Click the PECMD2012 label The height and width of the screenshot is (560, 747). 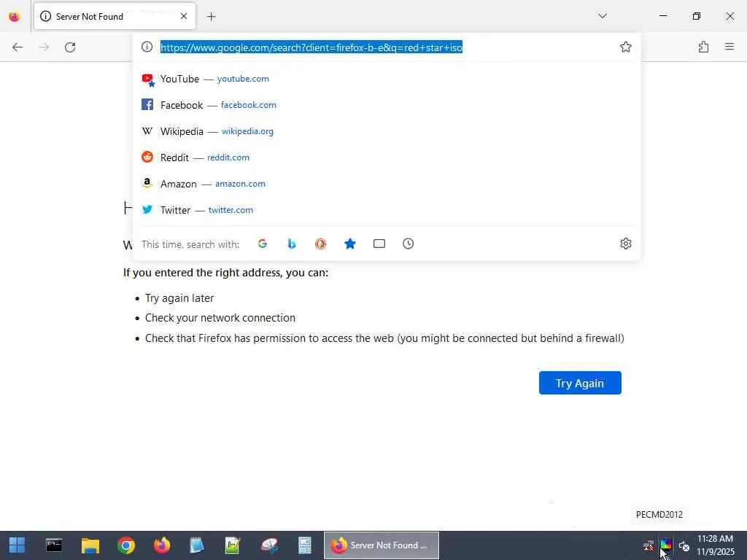[659, 515]
